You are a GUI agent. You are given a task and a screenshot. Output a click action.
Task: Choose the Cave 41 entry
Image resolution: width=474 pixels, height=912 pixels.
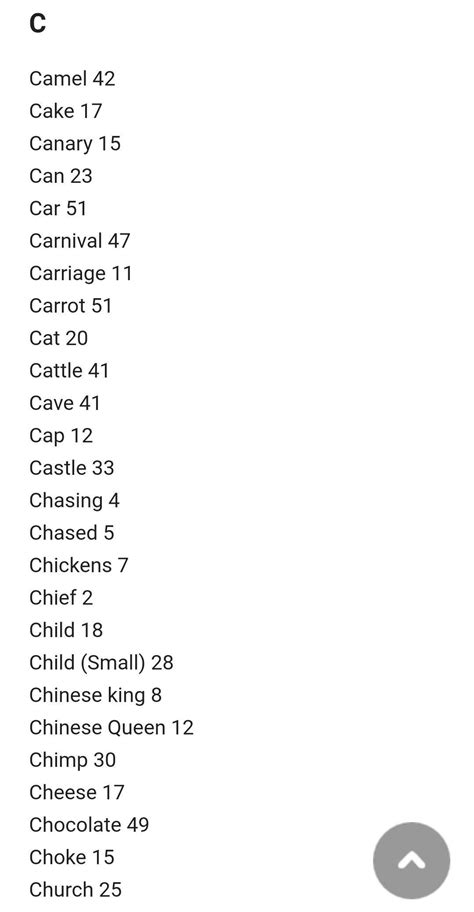pyautogui.click(x=65, y=403)
